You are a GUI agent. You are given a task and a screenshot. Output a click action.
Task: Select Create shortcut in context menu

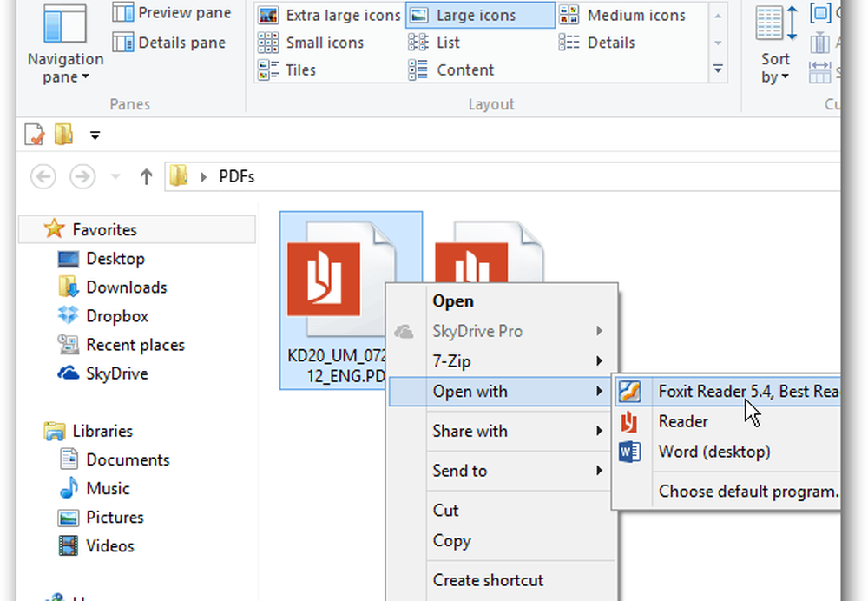(488, 580)
